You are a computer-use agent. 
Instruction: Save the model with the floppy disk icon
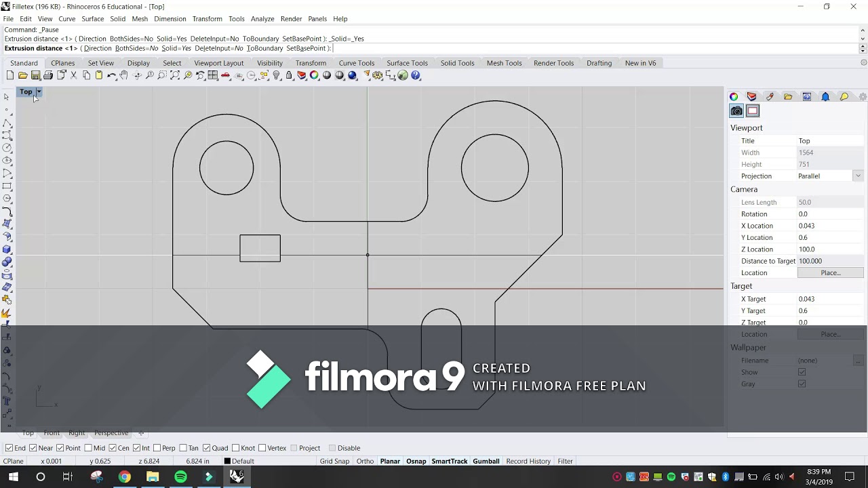pyautogui.click(x=35, y=75)
